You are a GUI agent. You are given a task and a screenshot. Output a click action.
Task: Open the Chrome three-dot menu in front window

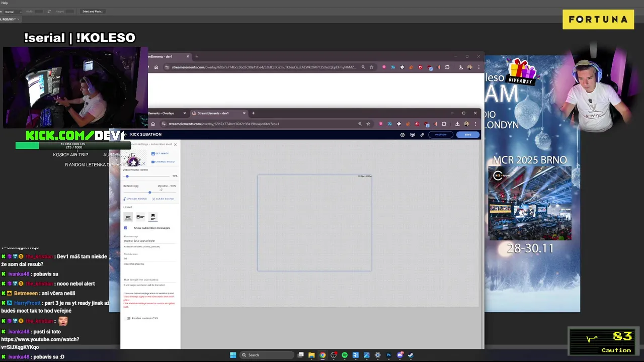pyautogui.click(x=475, y=124)
